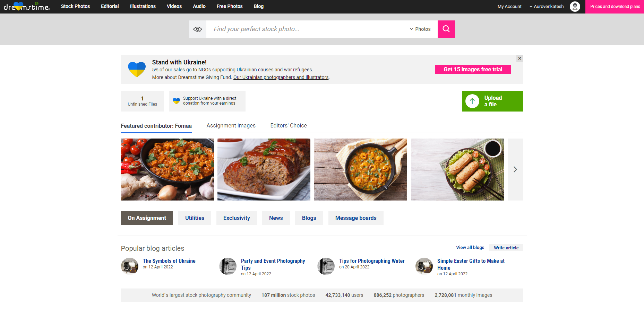This screenshot has height=320, width=644.
Task: Switch to Assignment images tab
Action: 231,125
